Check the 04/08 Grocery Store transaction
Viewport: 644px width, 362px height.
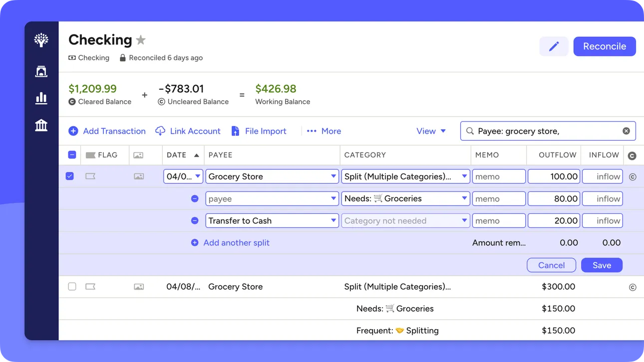pos(72,287)
